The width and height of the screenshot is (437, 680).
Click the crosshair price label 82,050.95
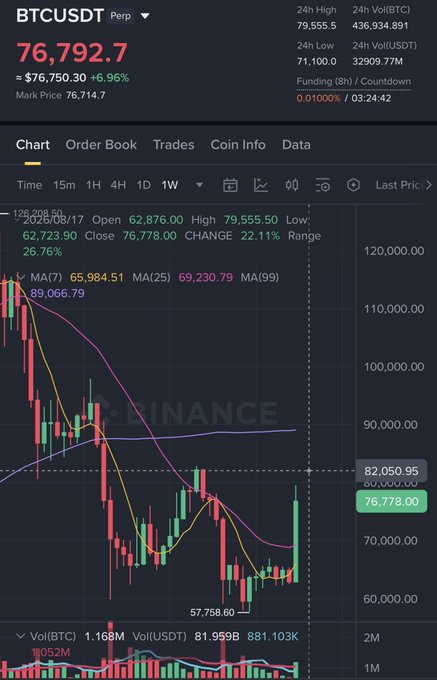tap(391, 471)
